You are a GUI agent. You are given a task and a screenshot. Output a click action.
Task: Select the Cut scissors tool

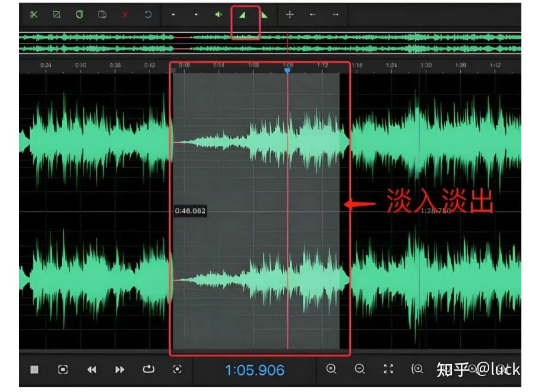[x=33, y=14]
